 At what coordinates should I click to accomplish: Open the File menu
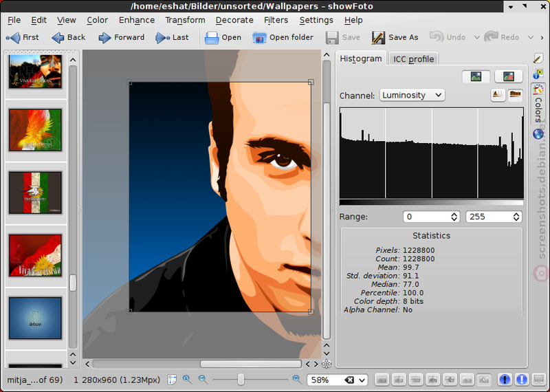[14, 21]
